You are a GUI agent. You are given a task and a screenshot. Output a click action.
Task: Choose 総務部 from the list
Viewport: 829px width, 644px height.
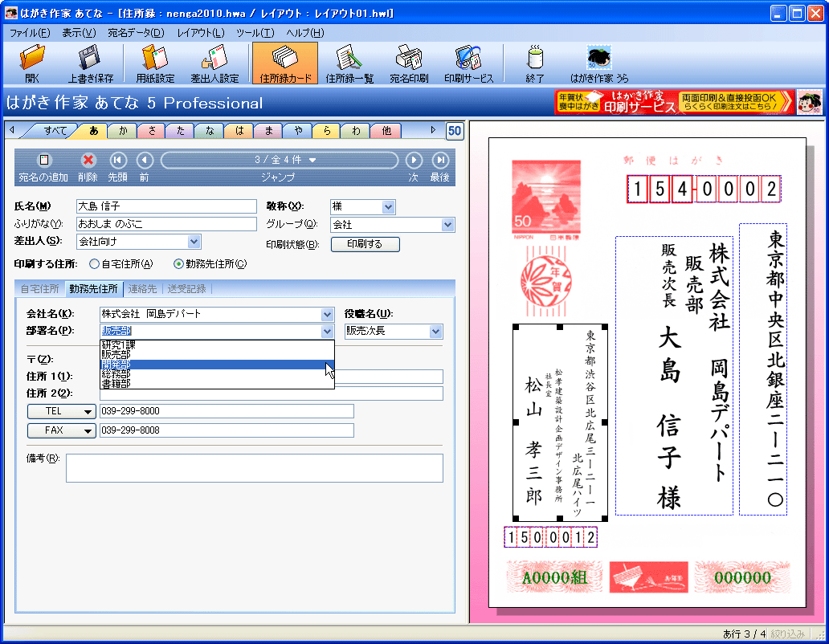pyautogui.click(x=217, y=374)
